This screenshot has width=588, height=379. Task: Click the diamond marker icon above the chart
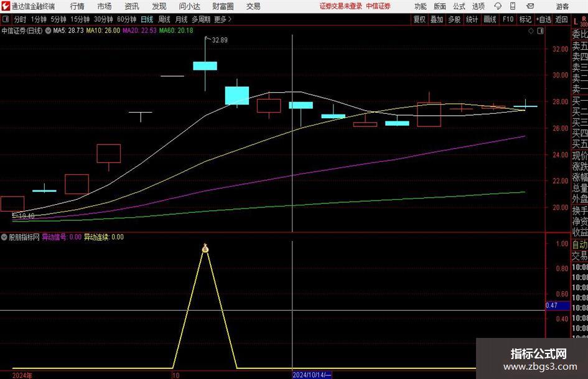coord(531,30)
